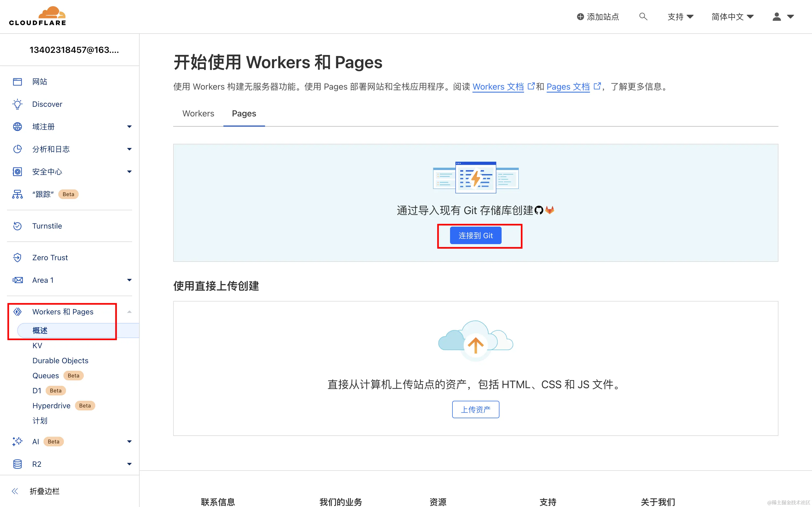Switch to the Workers tab

coord(198,114)
